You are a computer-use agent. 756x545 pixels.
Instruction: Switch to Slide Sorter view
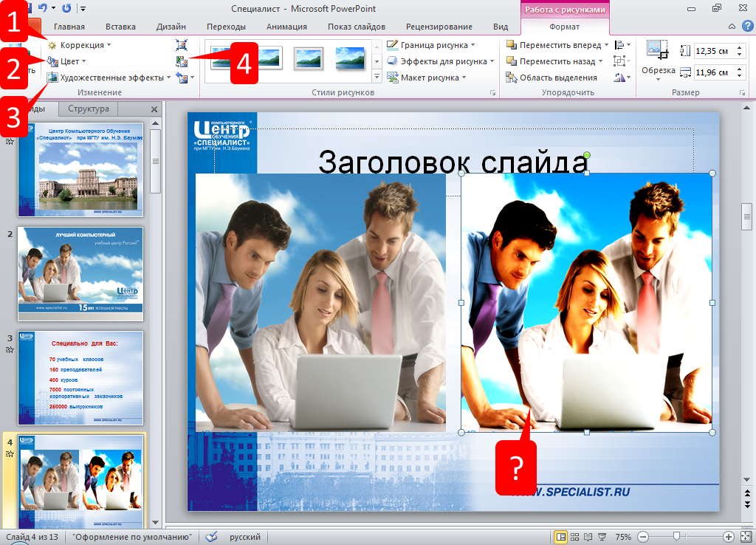pos(574,537)
